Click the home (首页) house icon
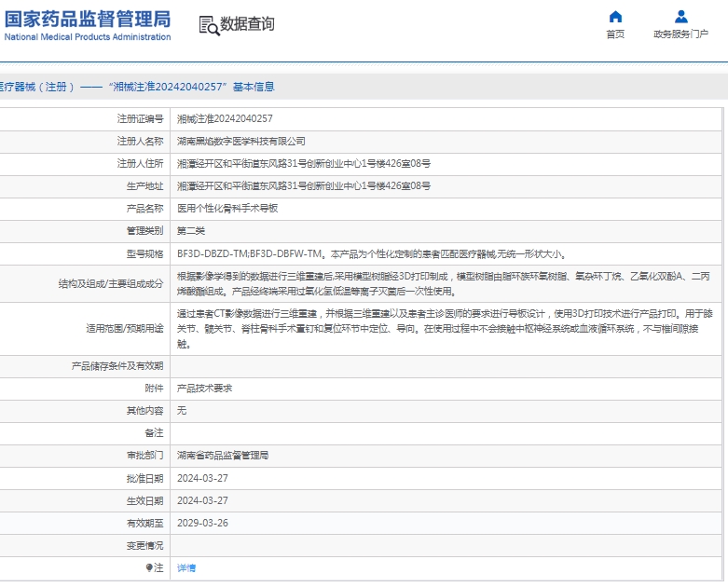Screen dimensions: 728x587 615,17
